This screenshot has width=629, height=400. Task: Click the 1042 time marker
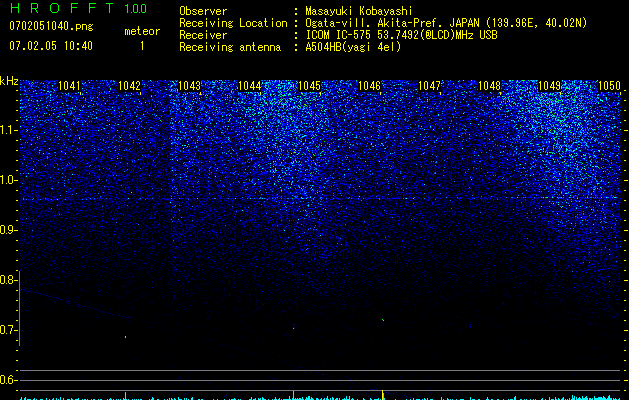point(130,86)
